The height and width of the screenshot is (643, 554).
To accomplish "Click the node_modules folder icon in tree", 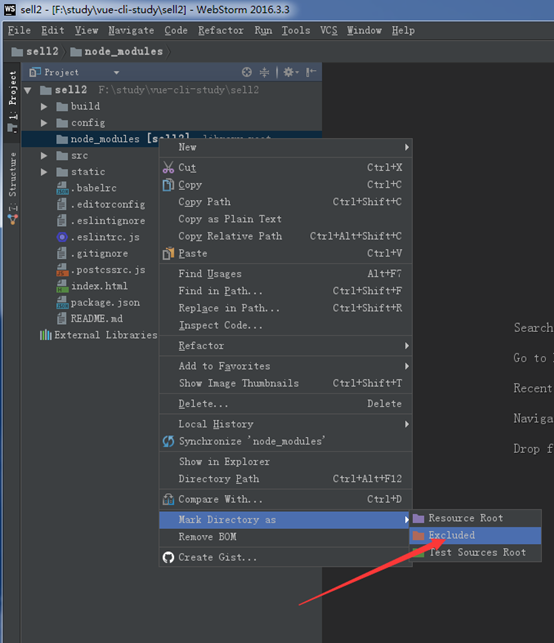I will pyautogui.click(x=62, y=139).
